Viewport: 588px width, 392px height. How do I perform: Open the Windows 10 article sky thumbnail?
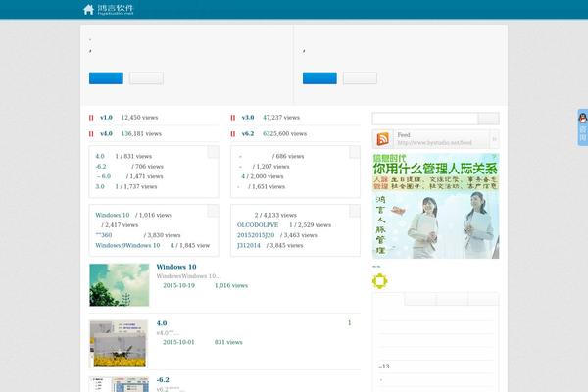[x=120, y=285]
